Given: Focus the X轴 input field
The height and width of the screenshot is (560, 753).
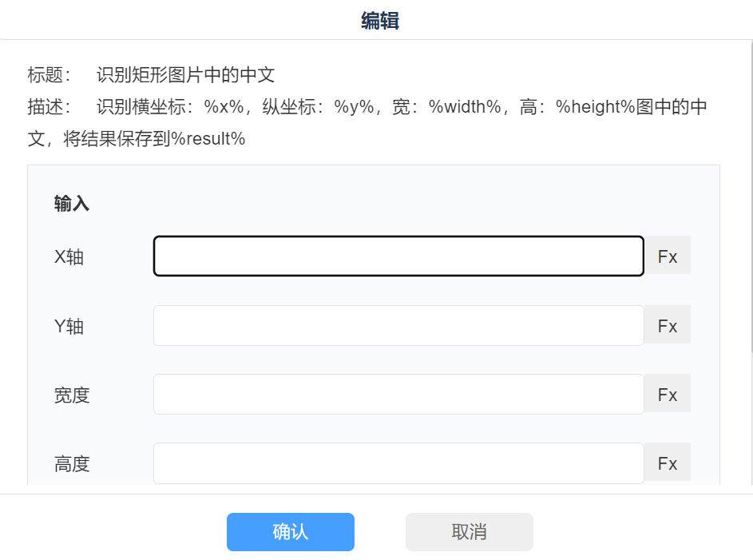Looking at the screenshot, I should [398, 256].
